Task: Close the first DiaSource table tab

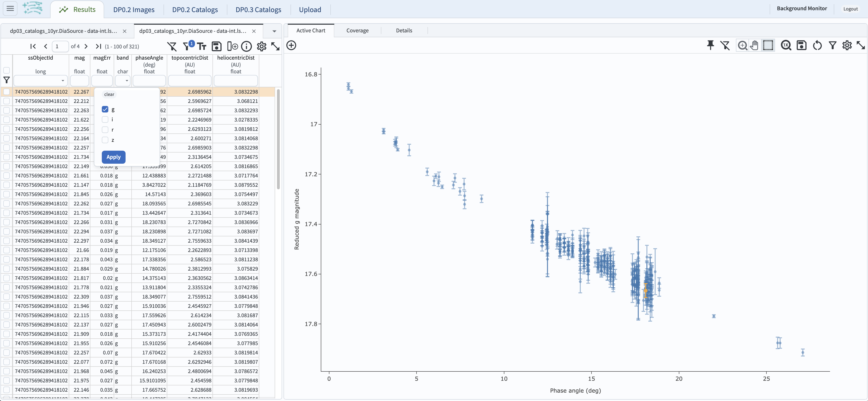Action: (x=125, y=31)
